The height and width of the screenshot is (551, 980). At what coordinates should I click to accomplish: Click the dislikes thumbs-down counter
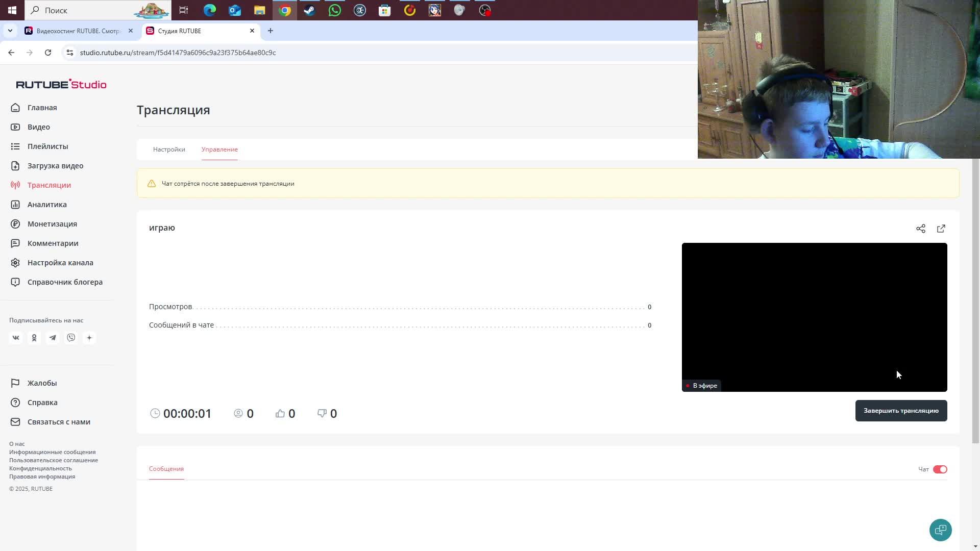[x=327, y=414]
